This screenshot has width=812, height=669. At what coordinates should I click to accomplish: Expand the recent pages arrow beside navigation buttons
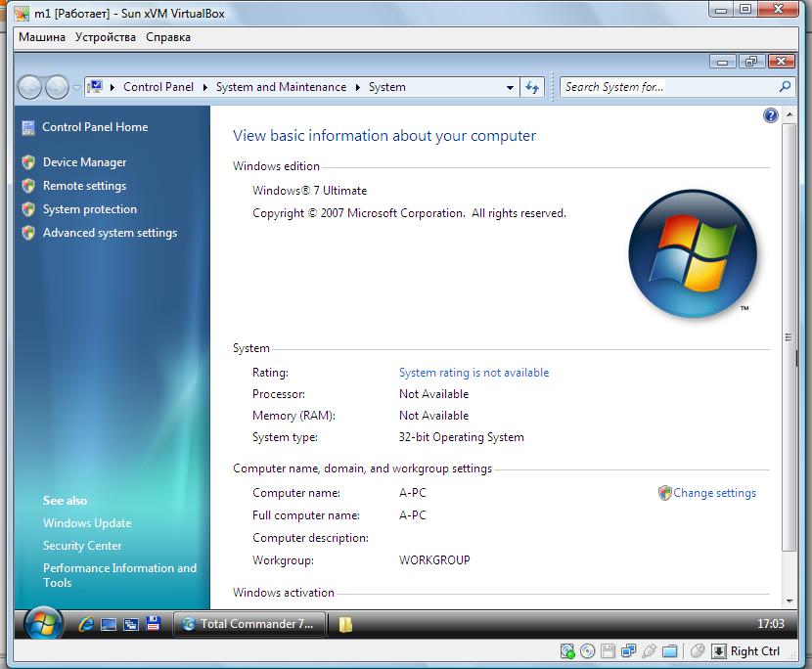point(76,87)
